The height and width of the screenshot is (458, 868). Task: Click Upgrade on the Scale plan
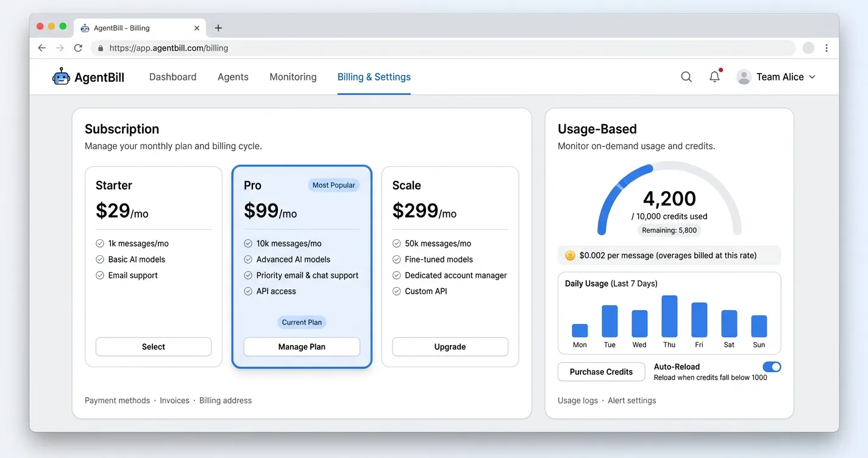tap(450, 347)
